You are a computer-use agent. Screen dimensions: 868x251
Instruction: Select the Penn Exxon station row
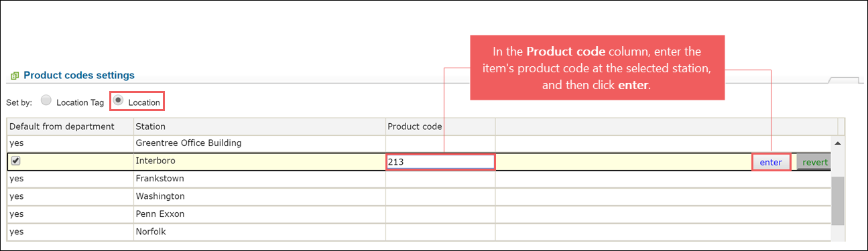419,214
